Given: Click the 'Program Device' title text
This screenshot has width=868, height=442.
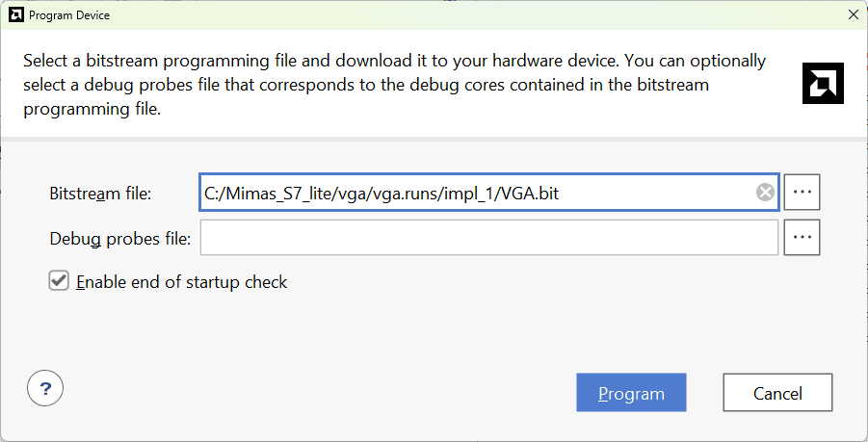Looking at the screenshot, I should (68, 15).
